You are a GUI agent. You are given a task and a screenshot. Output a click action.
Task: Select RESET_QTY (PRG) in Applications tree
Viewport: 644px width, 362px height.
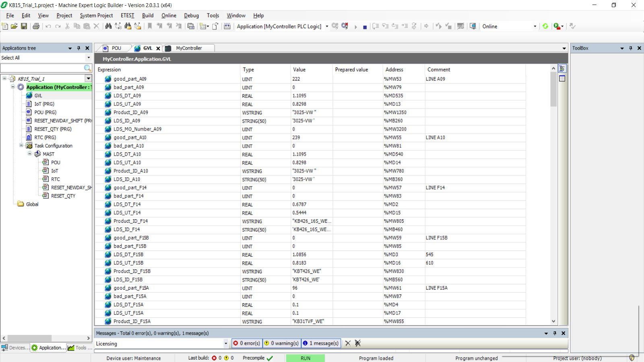pyautogui.click(x=53, y=129)
